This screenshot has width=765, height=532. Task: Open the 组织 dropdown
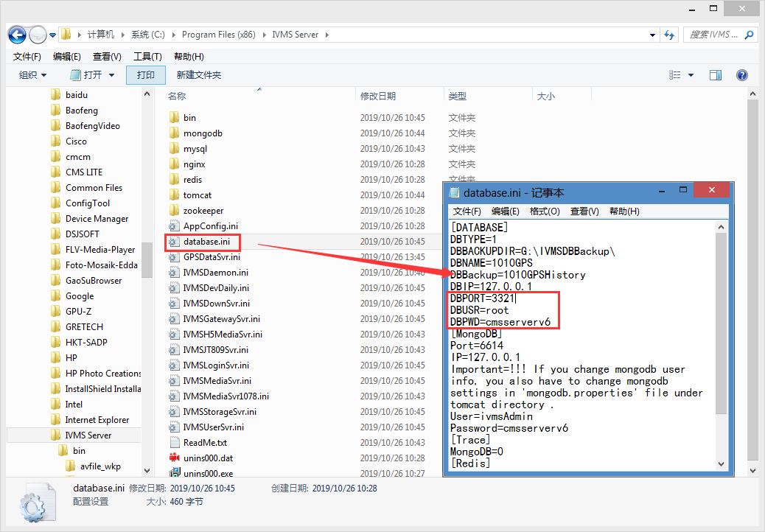(32, 75)
